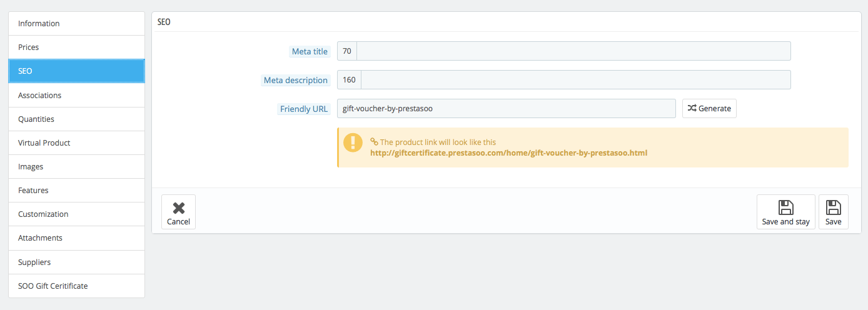This screenshot has width=868, height=310.
Task: Open the Virtual Product tab
Action: point(76,142)
